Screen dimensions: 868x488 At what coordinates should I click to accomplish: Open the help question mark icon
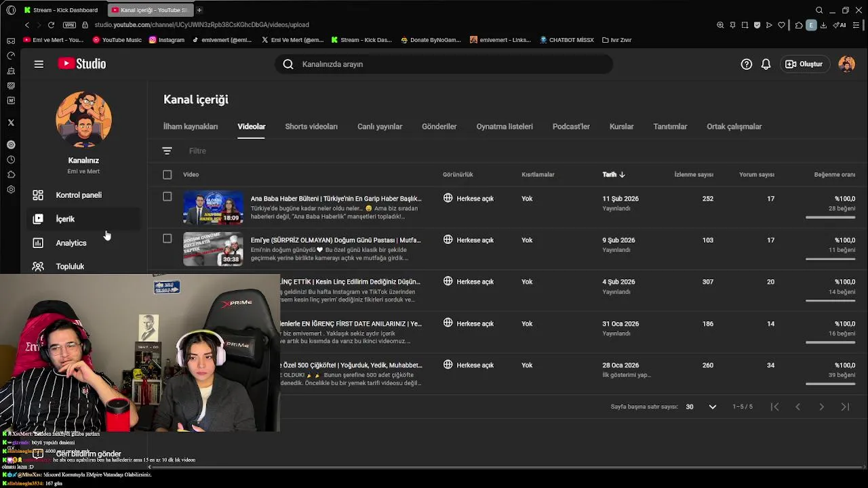746,64
